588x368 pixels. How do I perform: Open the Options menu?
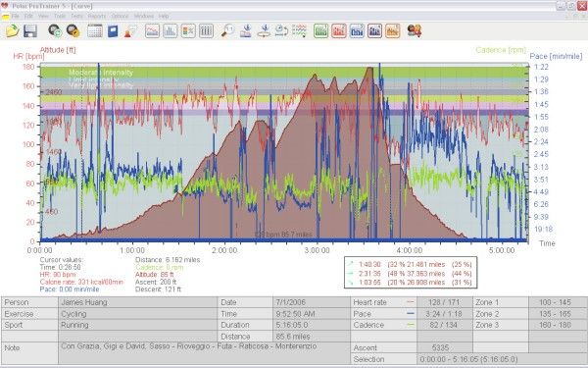(x=120, y=16)
